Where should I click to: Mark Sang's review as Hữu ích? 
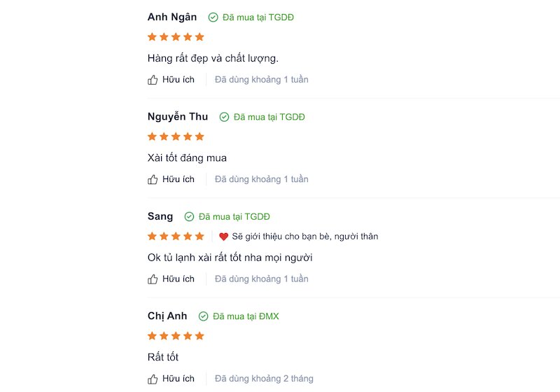pyautogui.click(x=171, y=279)
